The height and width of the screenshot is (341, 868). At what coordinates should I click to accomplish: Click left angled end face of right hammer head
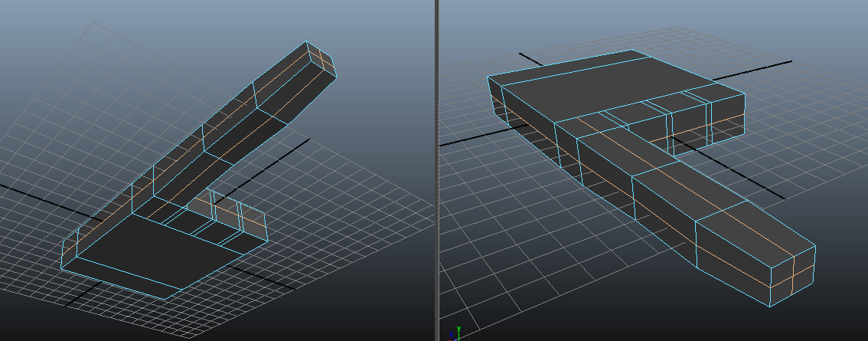496,100
